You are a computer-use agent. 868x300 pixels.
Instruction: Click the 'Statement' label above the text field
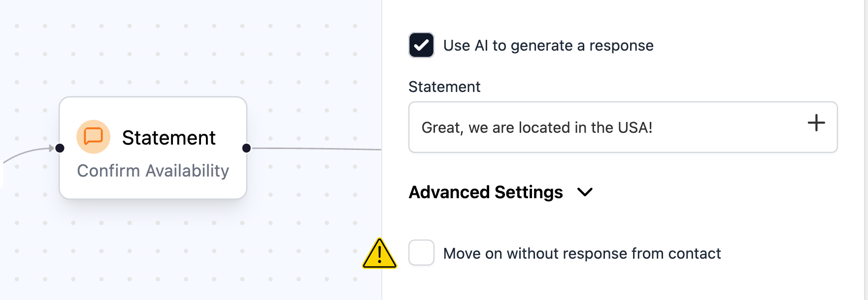click(x=444, y=87)
